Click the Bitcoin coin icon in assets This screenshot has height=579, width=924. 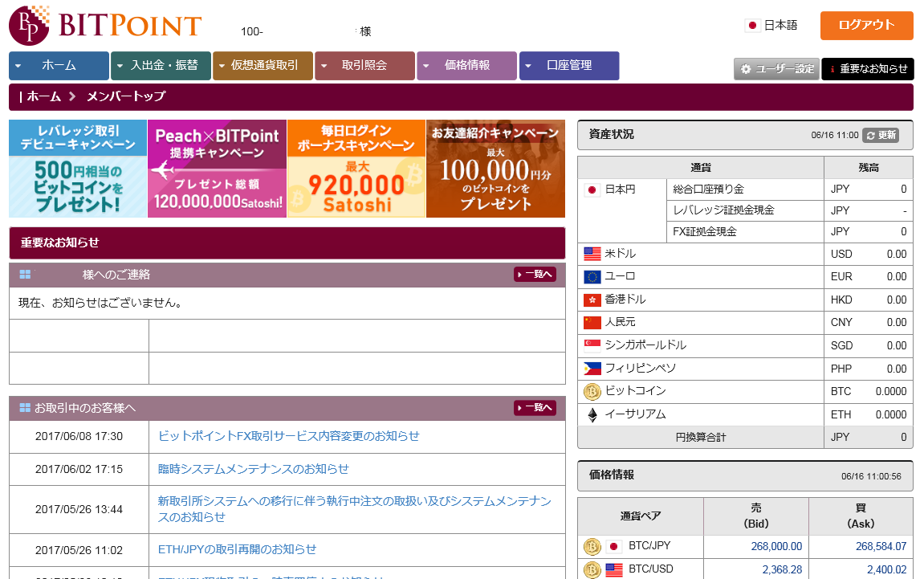pos(592,392)
